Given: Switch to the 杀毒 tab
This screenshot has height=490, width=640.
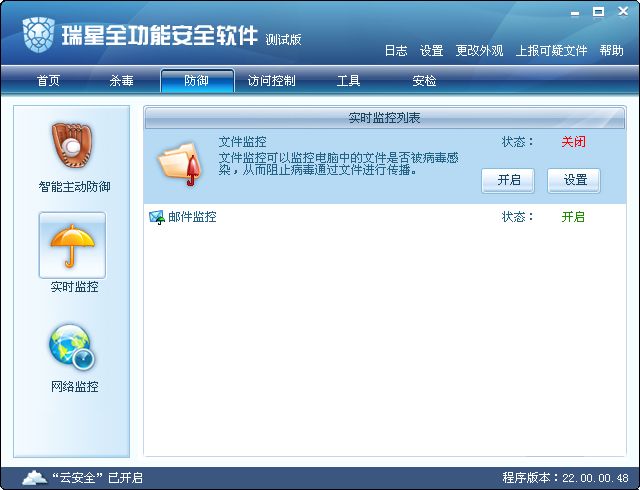Looking at the screenshot, I should click(x=121, y=80).
